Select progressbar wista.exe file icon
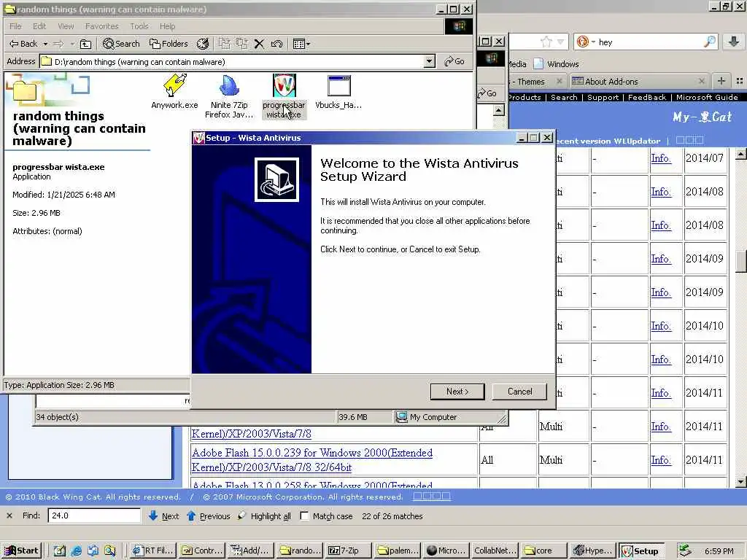747x560 pixels. (284, 97)
